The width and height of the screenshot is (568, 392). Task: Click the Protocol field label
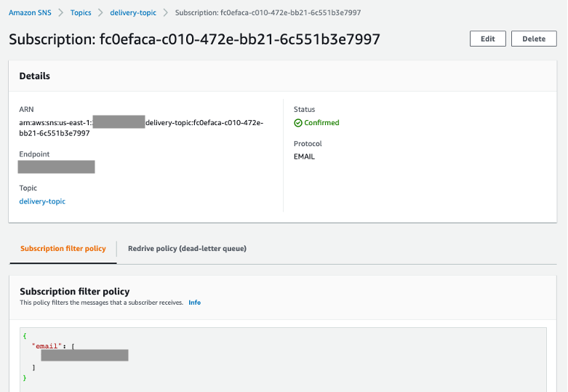(308, 144)
